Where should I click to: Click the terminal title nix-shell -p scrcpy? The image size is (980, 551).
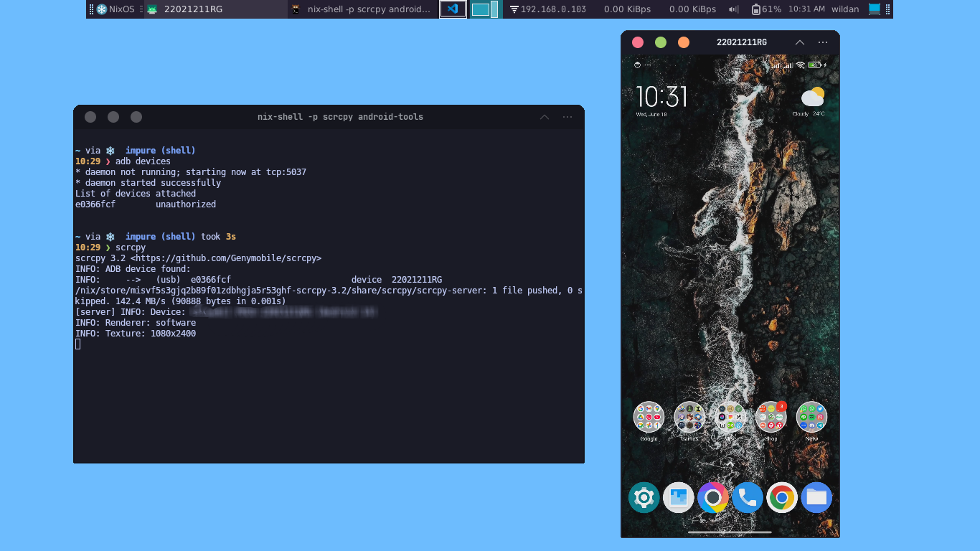pos(340,117)
